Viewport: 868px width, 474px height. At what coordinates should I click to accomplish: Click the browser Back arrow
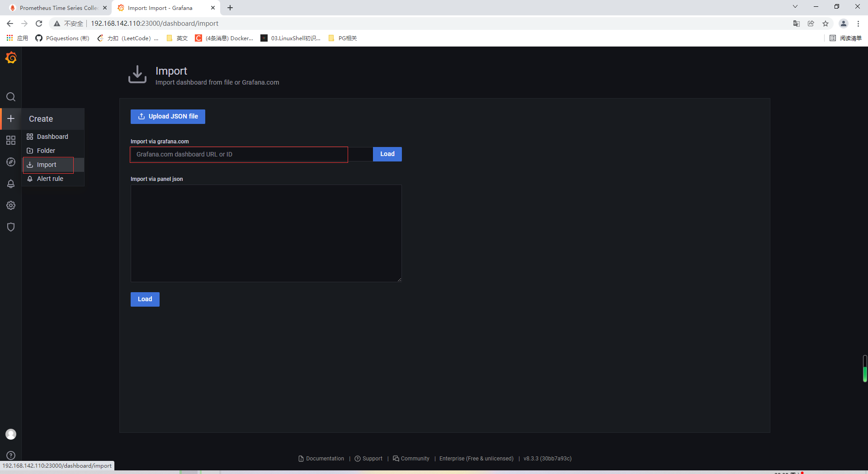(x=10, y=24)
